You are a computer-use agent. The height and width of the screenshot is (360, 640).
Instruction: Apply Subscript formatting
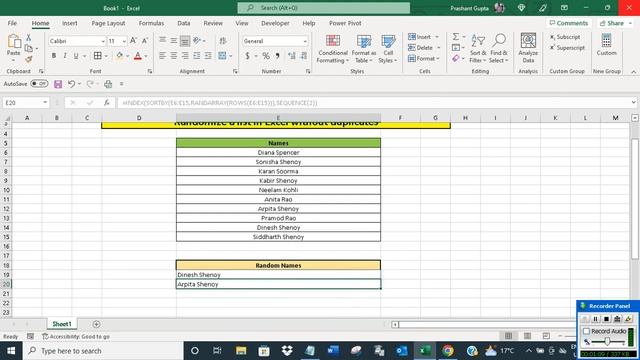point(564,37)
